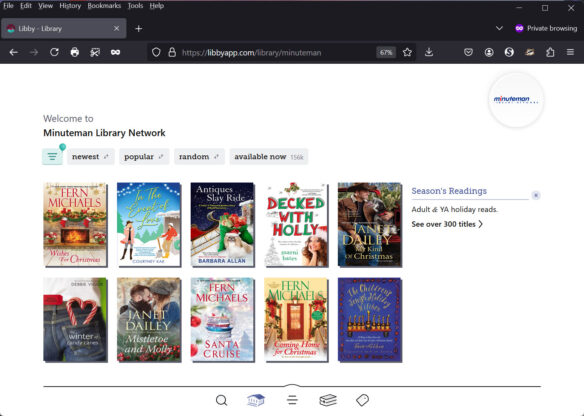Open the downloads panel
Viewport: 584px width, 416px height.
[429, 53]
